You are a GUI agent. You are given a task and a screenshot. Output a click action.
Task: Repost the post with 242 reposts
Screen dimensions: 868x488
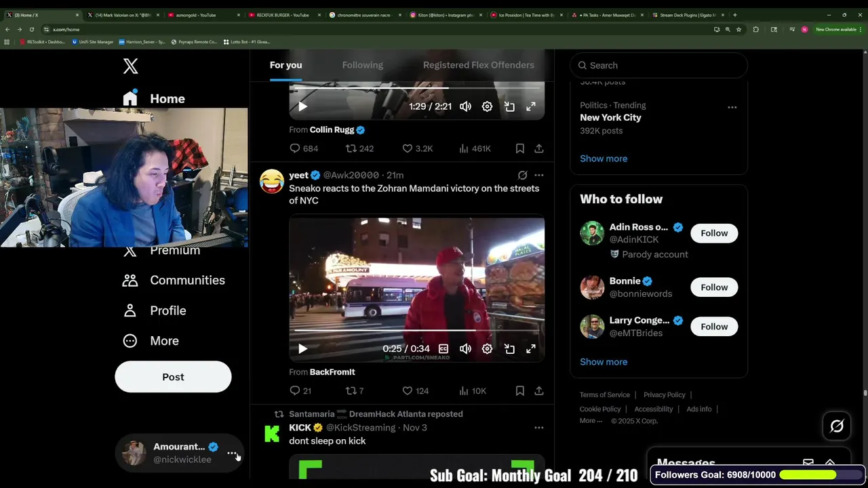[359, 148]
